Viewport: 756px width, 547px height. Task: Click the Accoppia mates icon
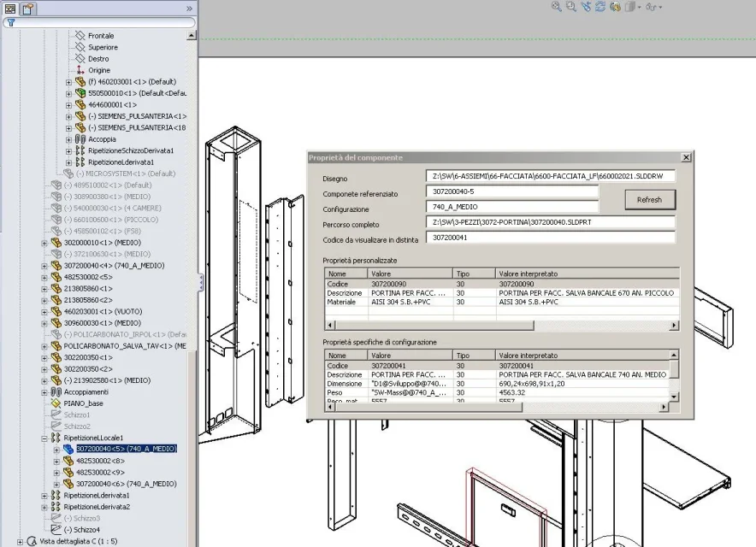tap(80, 139)
